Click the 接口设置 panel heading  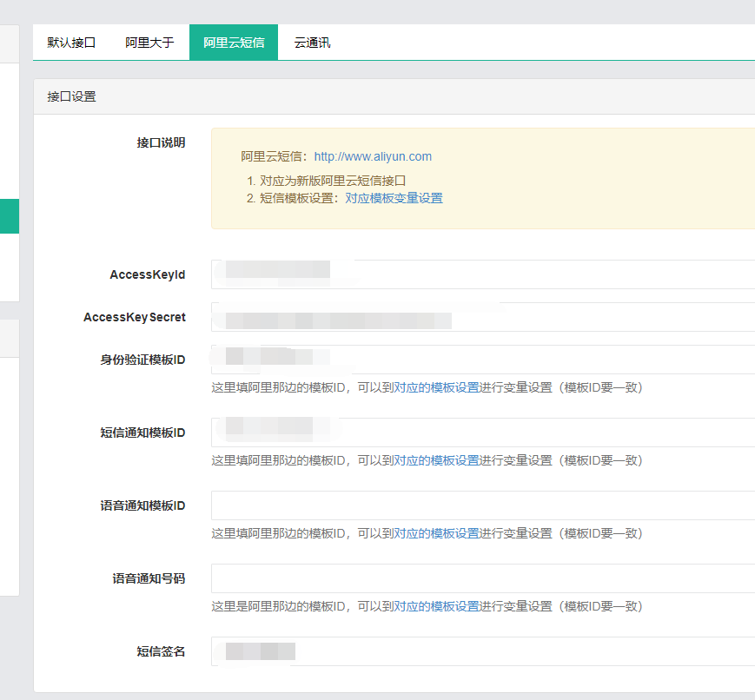pos(72,96)
